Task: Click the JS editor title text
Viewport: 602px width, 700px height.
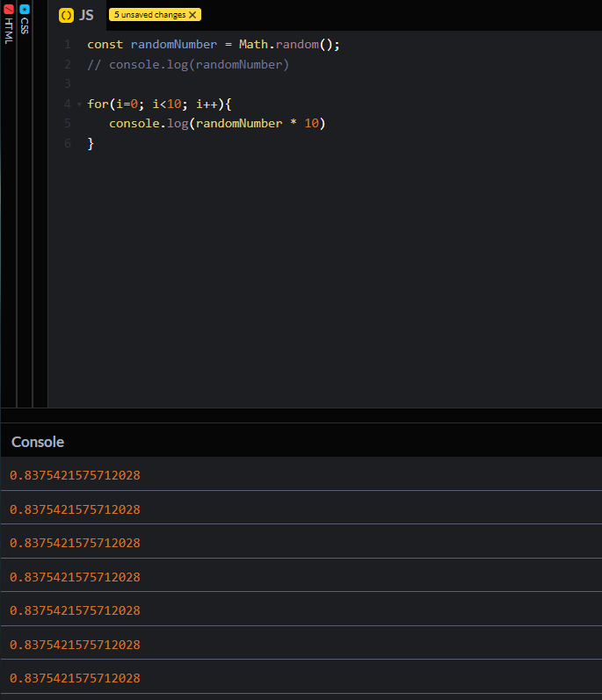Action: click(86, 15)
